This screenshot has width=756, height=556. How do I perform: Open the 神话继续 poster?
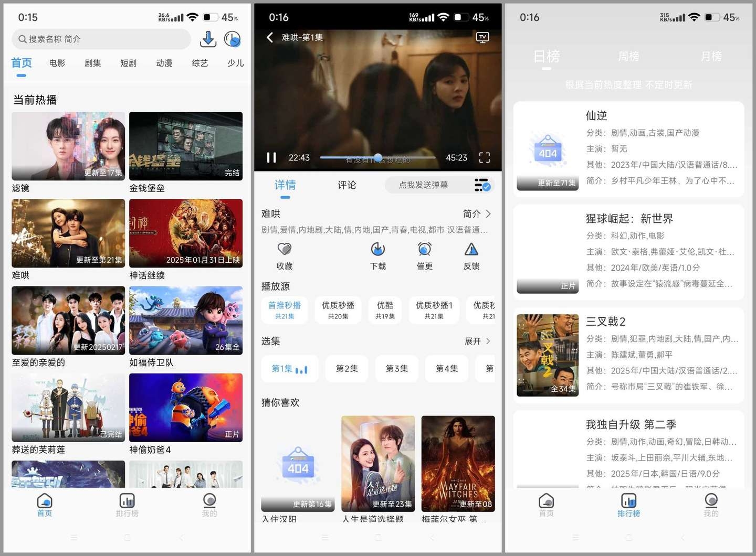pos(186,233)
